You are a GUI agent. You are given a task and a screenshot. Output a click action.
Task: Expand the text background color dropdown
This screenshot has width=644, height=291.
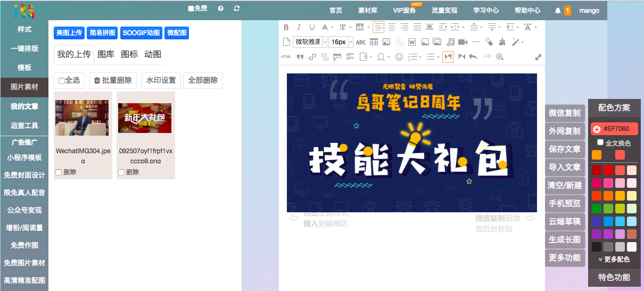pyautogui.click(x=367, y=27)
